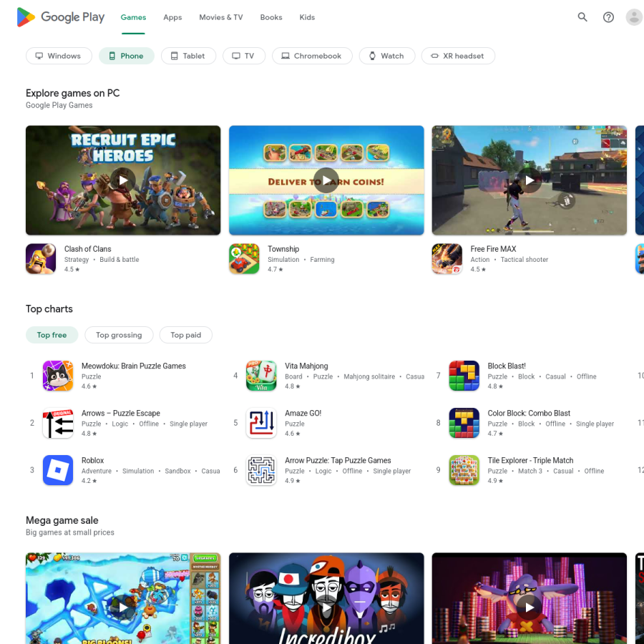644x644 pixels.
Task: Open the Block Blast! title link
Action: click(x=507, y=366)
